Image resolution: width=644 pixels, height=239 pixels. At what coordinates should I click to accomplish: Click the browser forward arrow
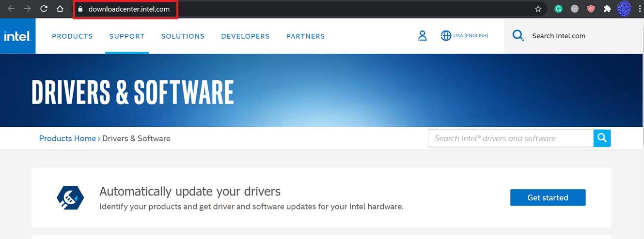tap(28, 9)
